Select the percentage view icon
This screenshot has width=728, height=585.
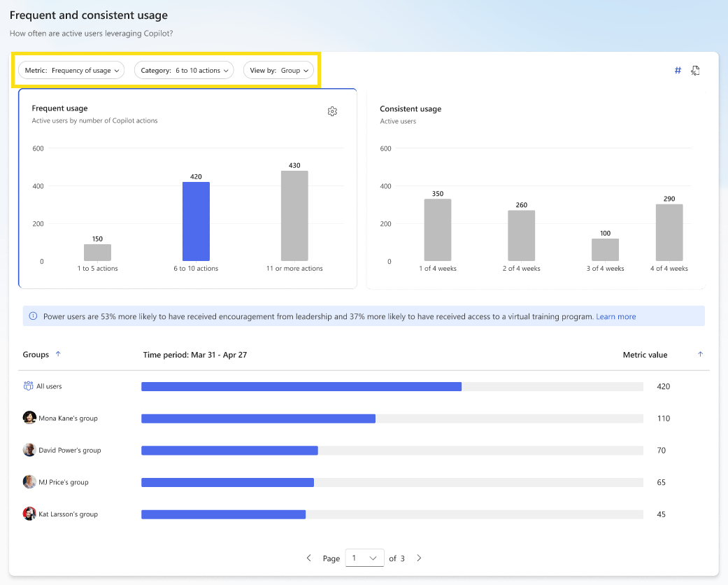(695, 70)
